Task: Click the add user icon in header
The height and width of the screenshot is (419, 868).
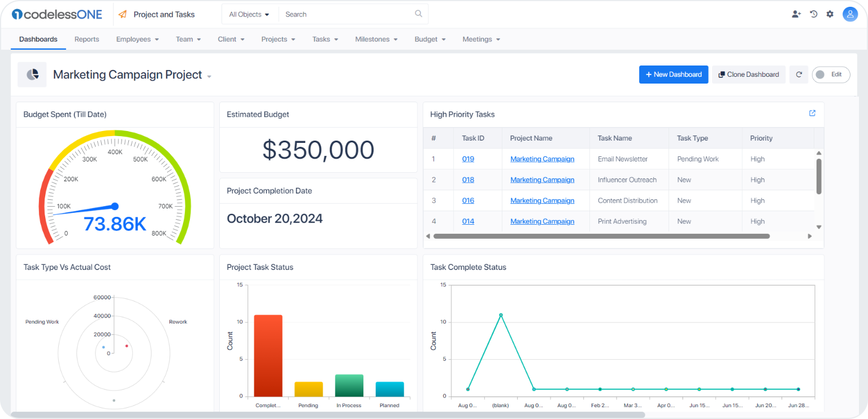Action: (796, 14)
